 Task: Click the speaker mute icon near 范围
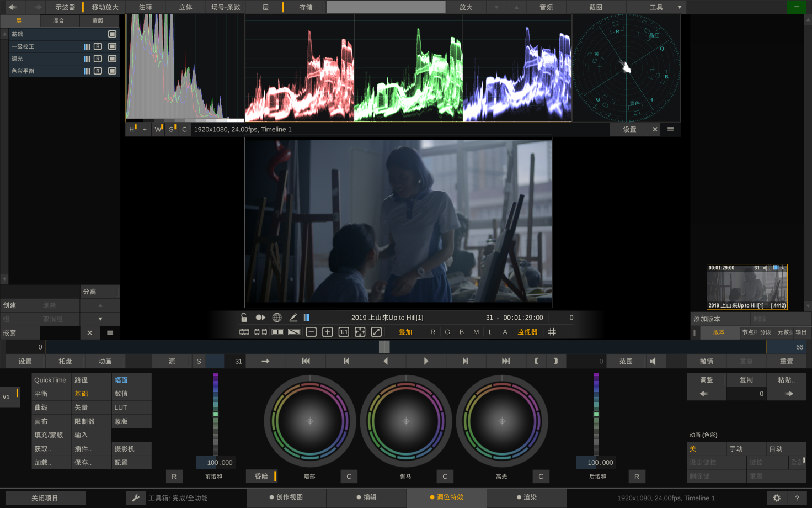[653, 361]
